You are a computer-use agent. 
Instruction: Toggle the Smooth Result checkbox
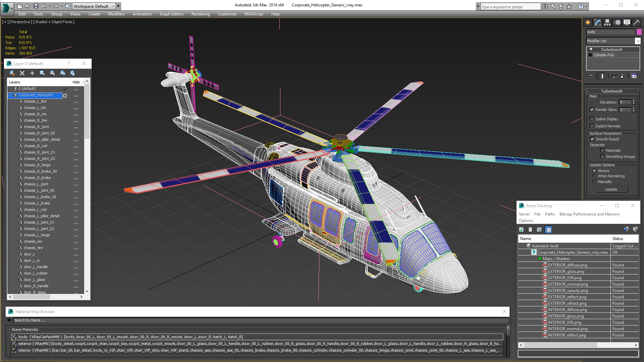coord(592,139)
